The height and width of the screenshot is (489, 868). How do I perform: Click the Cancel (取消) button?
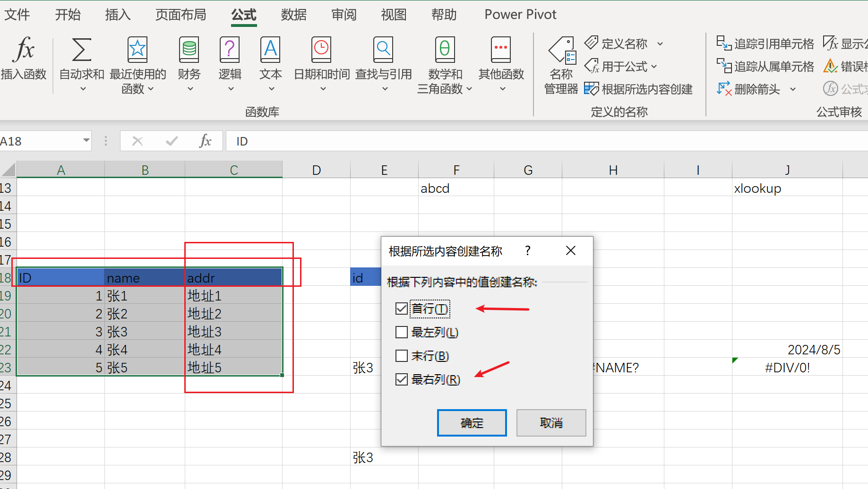click(551, 423)
